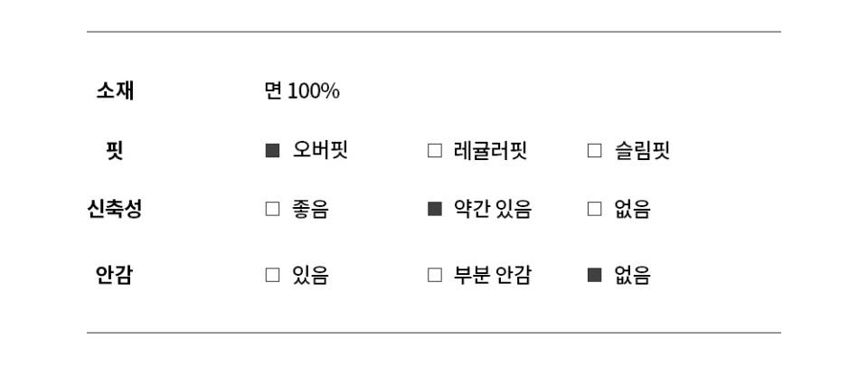
Task: Check the 오버핏 checkbox
Action: point(272,151)
